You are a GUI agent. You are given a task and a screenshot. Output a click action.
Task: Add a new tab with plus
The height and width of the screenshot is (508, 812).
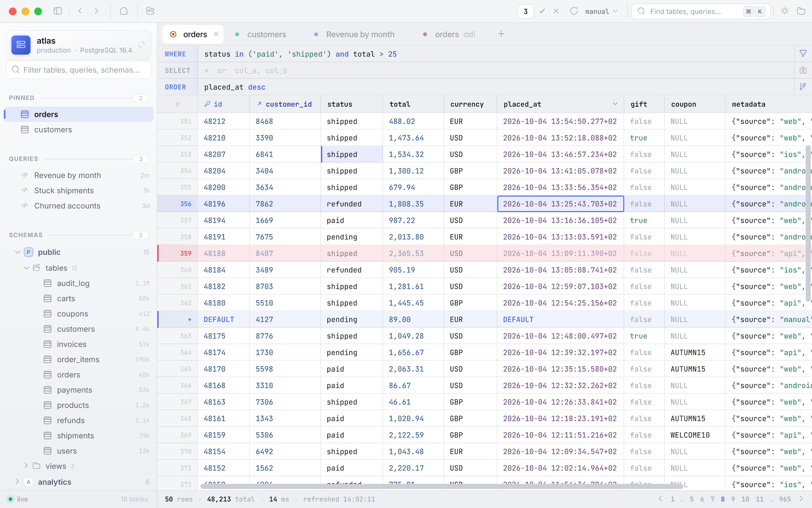tap(501, 34)
